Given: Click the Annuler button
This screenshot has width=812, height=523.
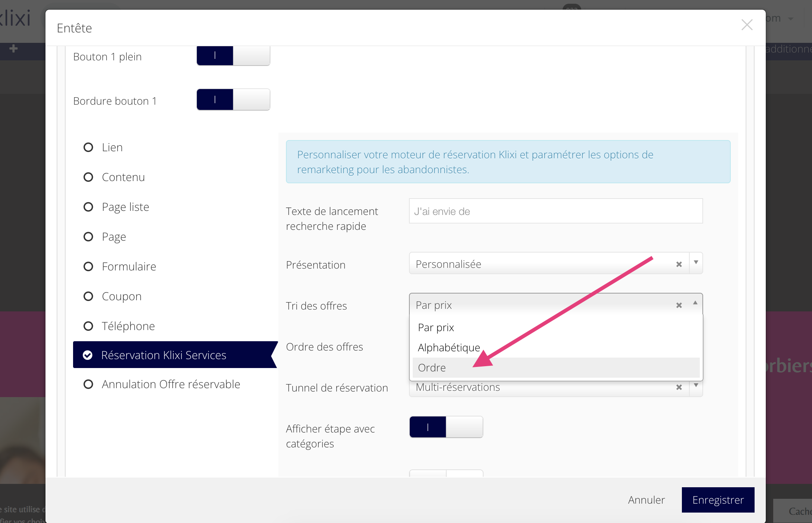Looking at the screenshot, I should (x=646, y=500).
